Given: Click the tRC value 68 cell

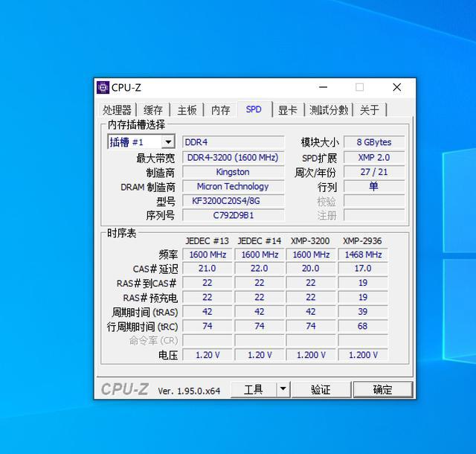Looking at the screenshot, I should click(x=363, y=326).
